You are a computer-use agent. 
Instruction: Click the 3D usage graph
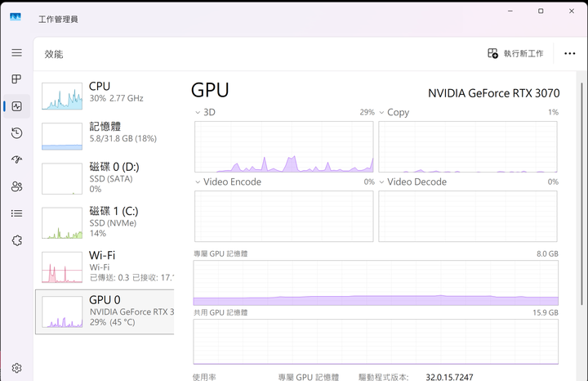pyautogui.click(x=284, y=146)
